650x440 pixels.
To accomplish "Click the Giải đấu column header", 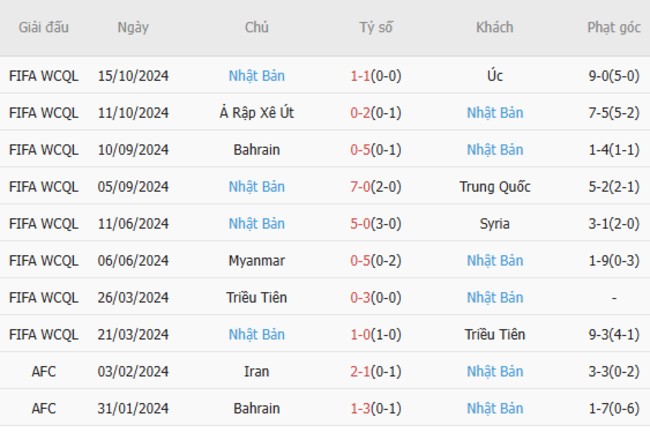I will (44, 27).
